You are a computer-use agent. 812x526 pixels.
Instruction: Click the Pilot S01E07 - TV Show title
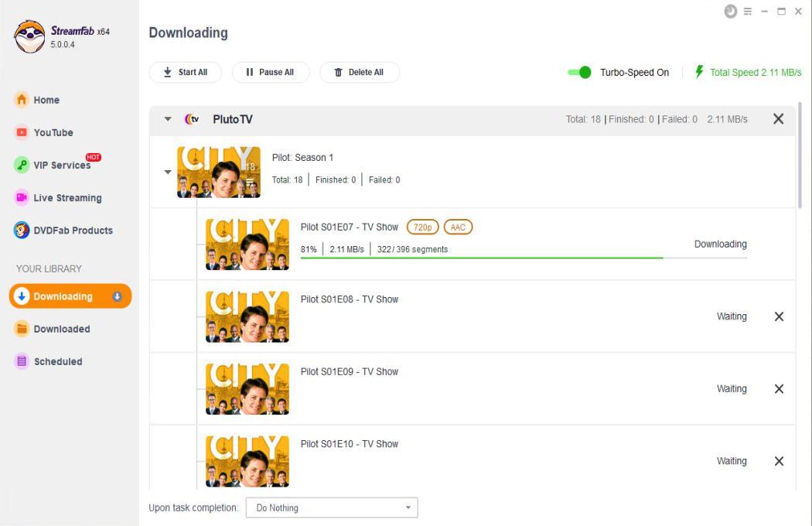pos(350,227)
